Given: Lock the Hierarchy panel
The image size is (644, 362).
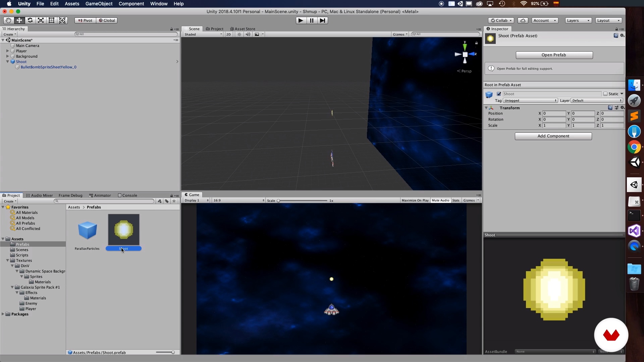Looking at the screenshot, I should [171, 29].
